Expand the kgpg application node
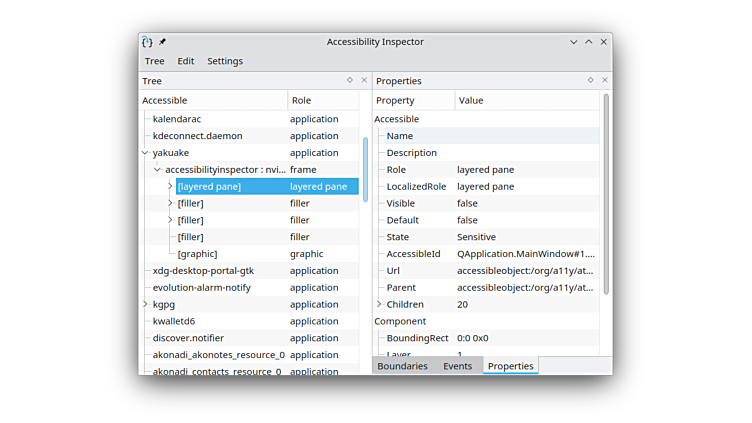This screenshot has width=752, height=423. click(145, 304)
